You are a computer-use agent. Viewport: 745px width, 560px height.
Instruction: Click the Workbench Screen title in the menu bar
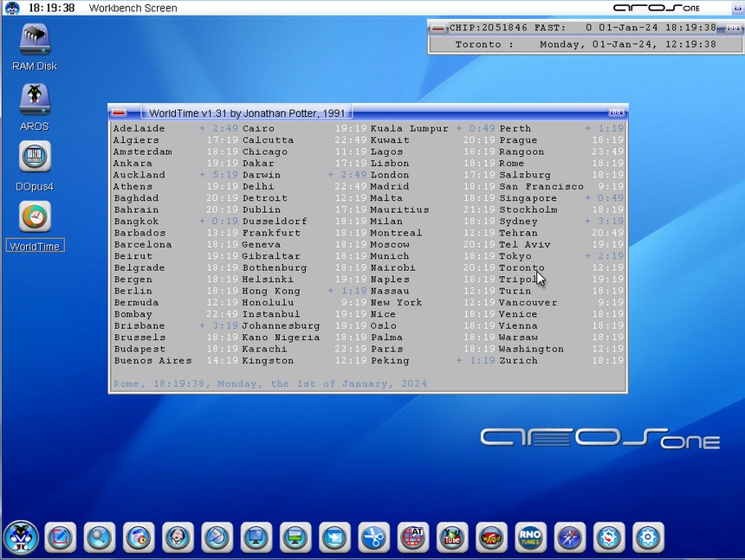(133, 8)
